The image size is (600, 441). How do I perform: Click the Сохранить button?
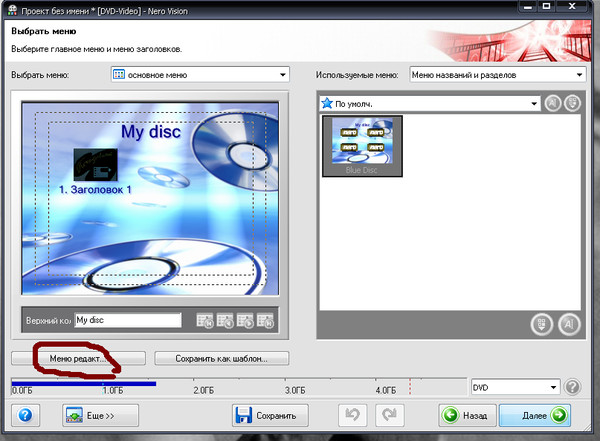270,415
